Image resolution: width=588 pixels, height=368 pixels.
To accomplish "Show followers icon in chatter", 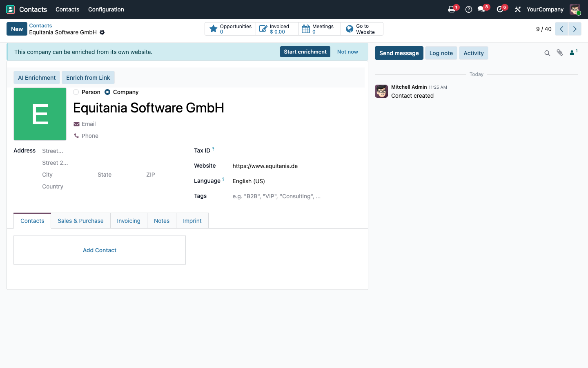I will (573, 53).
